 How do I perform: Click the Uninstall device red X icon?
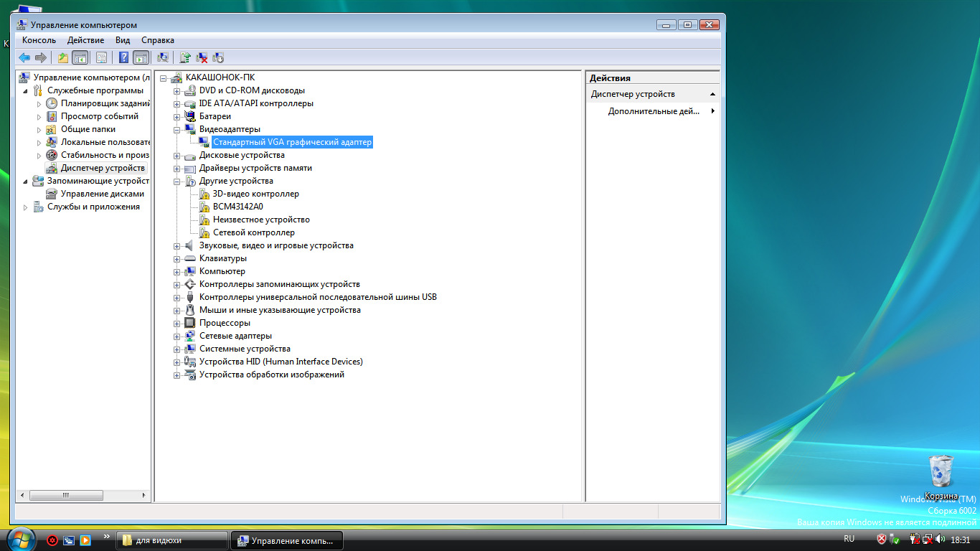[x=202, y=57]
